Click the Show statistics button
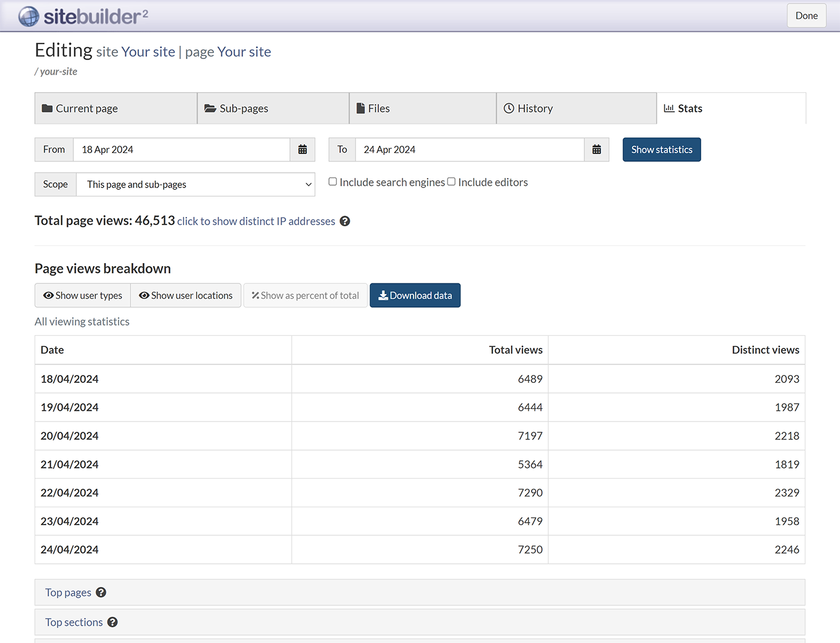Viewport: 840px width, 643px height. (x=661, y=149)
